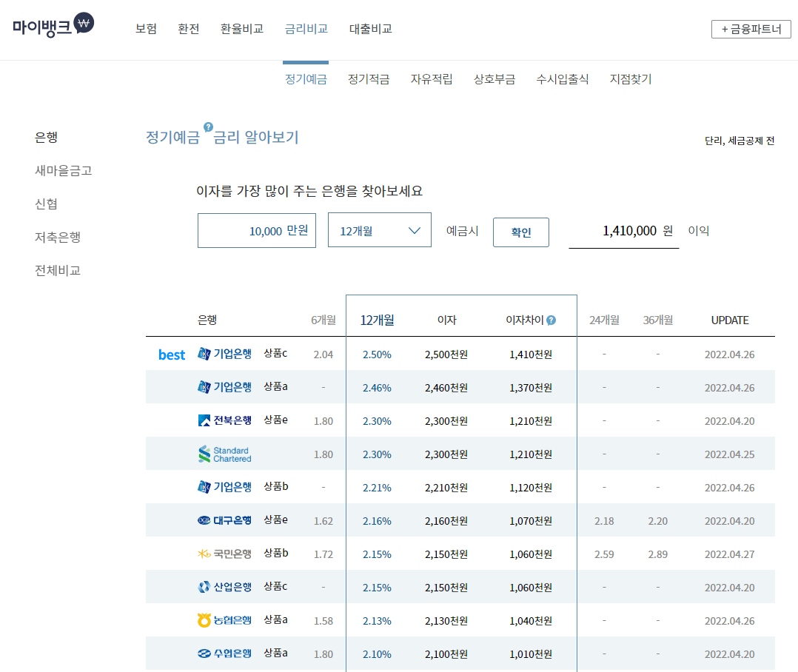The height and width of the screenshot is (672, 798).
Task: Click the 국민은행 logo
Action: click(x=224, y=554)
